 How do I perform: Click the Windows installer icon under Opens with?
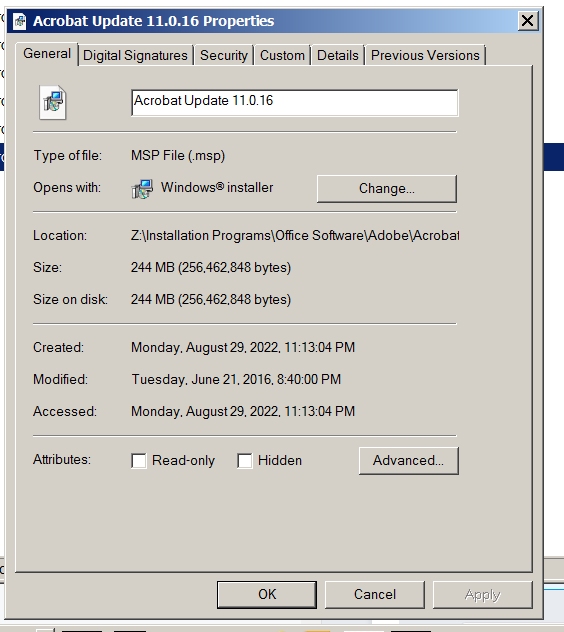coord(142,189)
